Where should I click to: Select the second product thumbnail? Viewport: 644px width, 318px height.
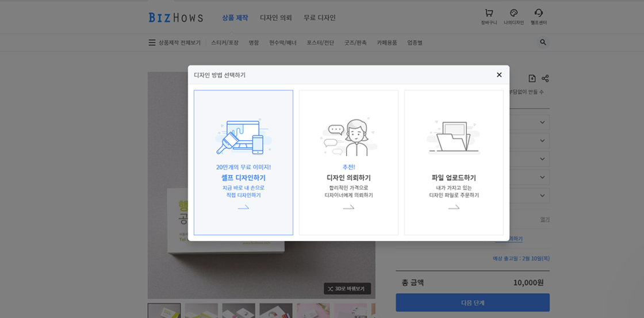(201, 311)
